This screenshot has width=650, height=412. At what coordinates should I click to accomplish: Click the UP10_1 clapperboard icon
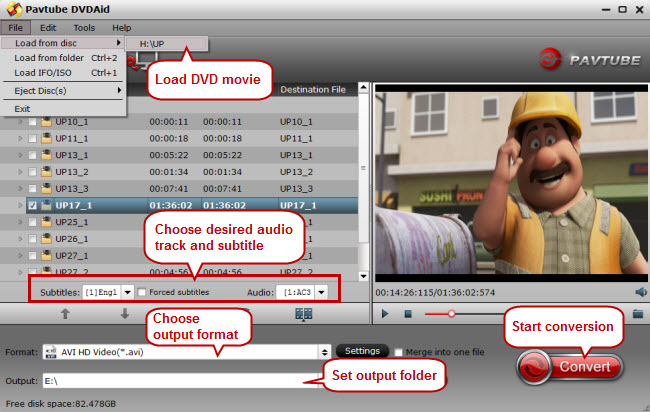click(x=46, y=121)
